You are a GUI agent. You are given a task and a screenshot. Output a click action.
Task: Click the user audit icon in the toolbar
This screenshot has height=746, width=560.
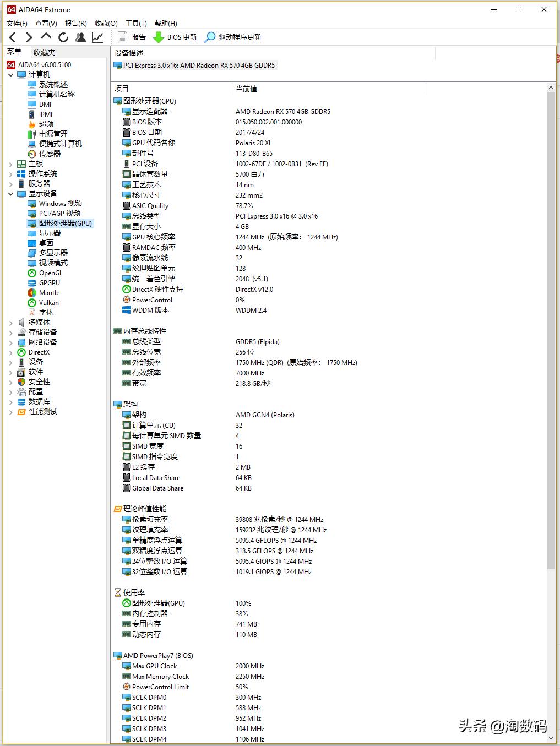point(80,37)
